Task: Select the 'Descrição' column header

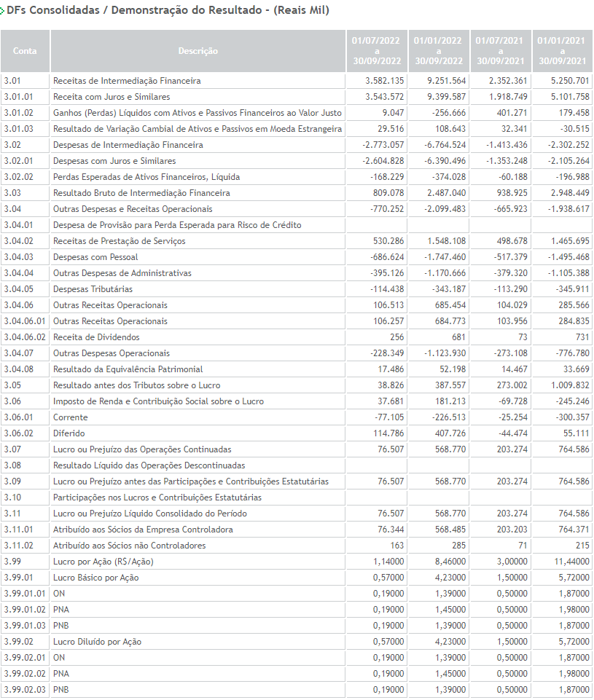Action: pyautogui.click(x=198, y=51)
